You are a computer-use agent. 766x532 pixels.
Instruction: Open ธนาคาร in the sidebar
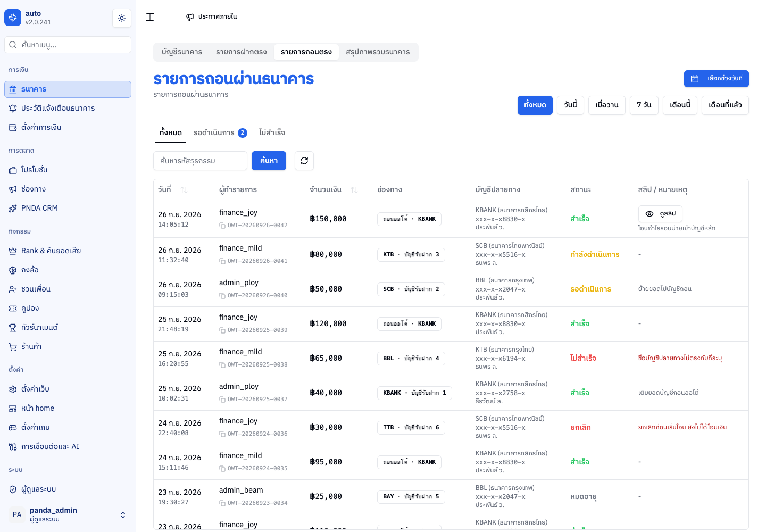point(68,89)
